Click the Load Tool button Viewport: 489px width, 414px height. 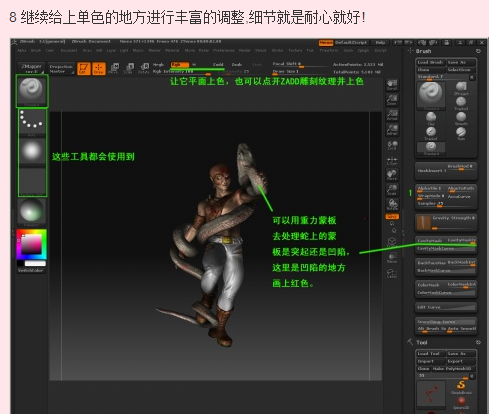click(x=431, y=354)
